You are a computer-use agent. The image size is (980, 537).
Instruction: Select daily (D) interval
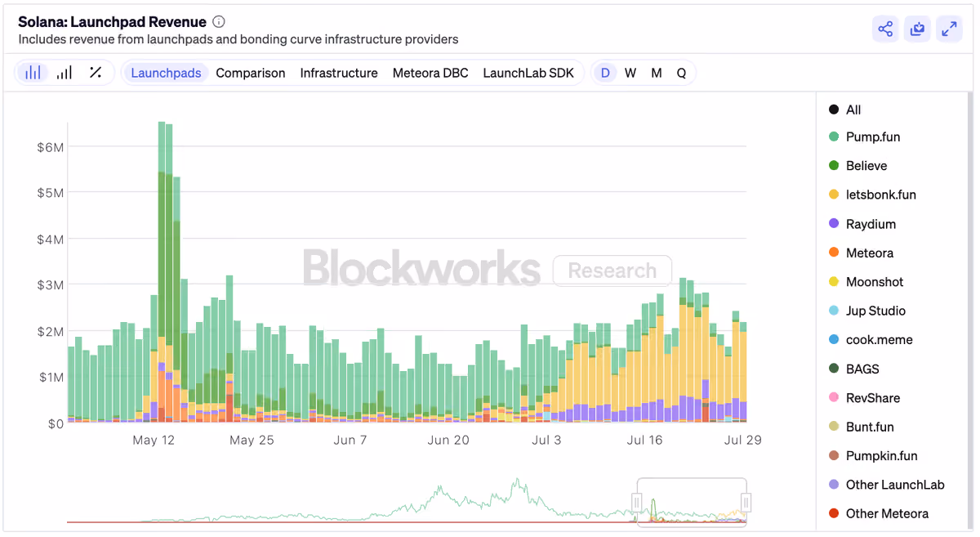point(605,73)
